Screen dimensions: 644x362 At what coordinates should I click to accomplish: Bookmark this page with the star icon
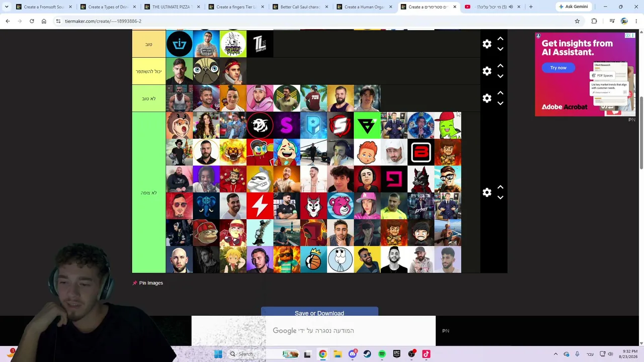tap(577, 21)
